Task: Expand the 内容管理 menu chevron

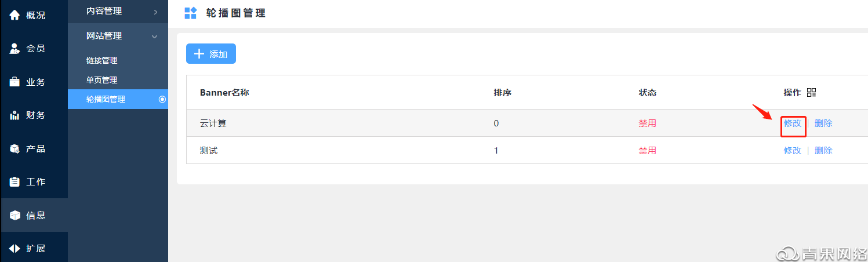Action: point(155,11)
